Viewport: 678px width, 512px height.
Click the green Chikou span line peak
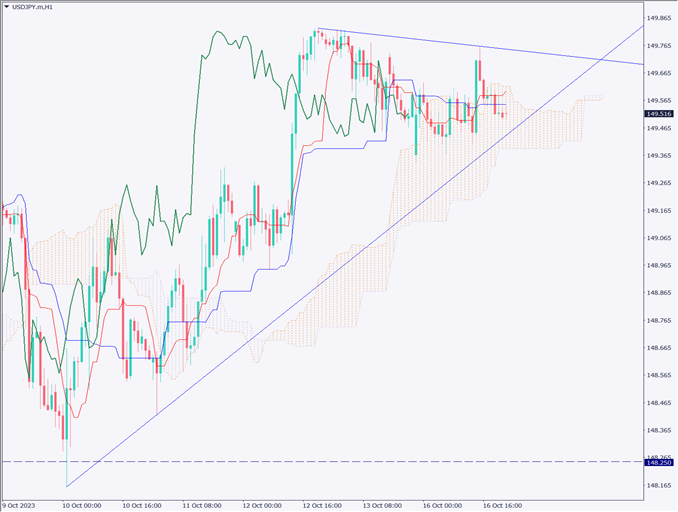[x=217, y=31]
